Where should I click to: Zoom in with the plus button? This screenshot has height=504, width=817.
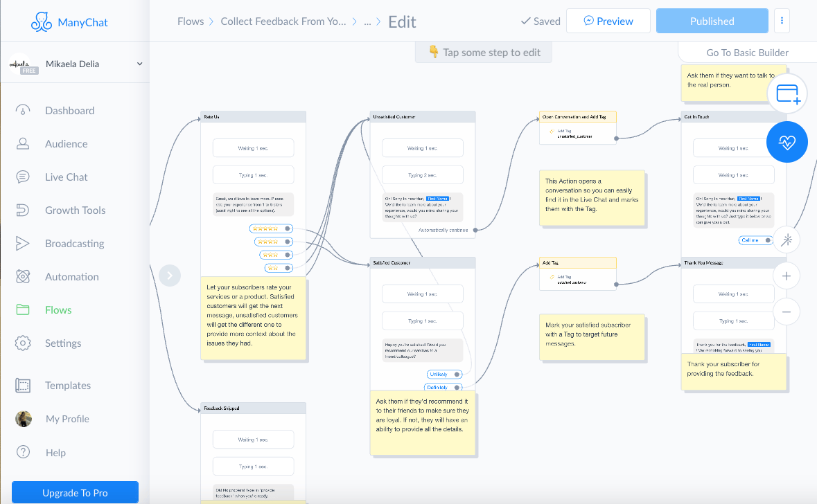click(787, 276)
